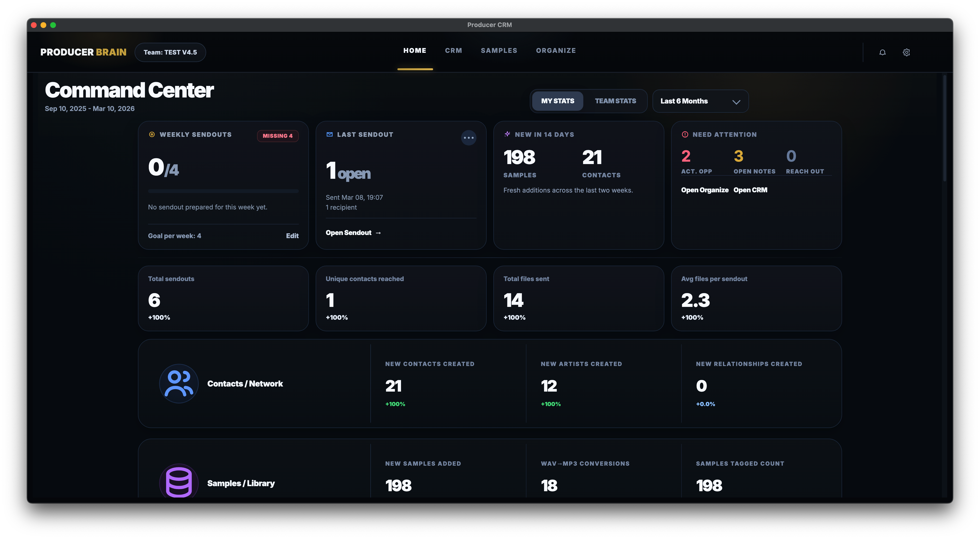
Task: Open the settings gear icon
Action: (x=906, y=52)
